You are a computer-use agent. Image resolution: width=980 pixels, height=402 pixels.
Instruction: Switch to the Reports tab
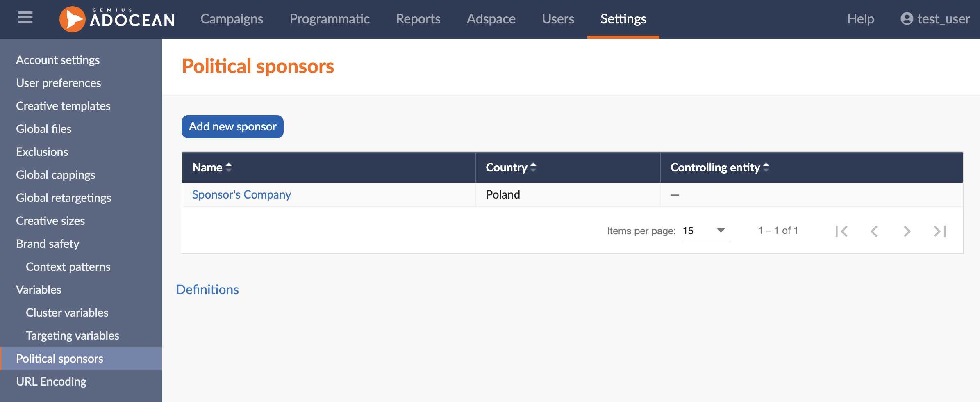pyautogui.click(x=418, y=19)
